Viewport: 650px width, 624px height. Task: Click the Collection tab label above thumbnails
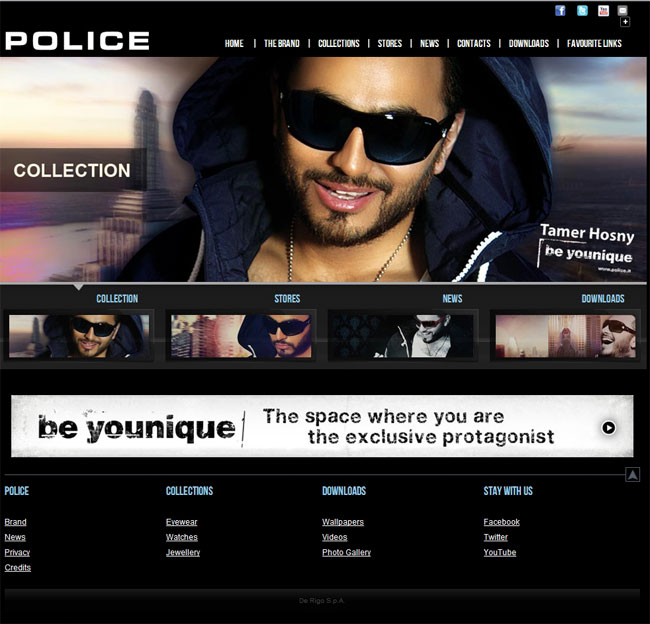tap(117, 299)
